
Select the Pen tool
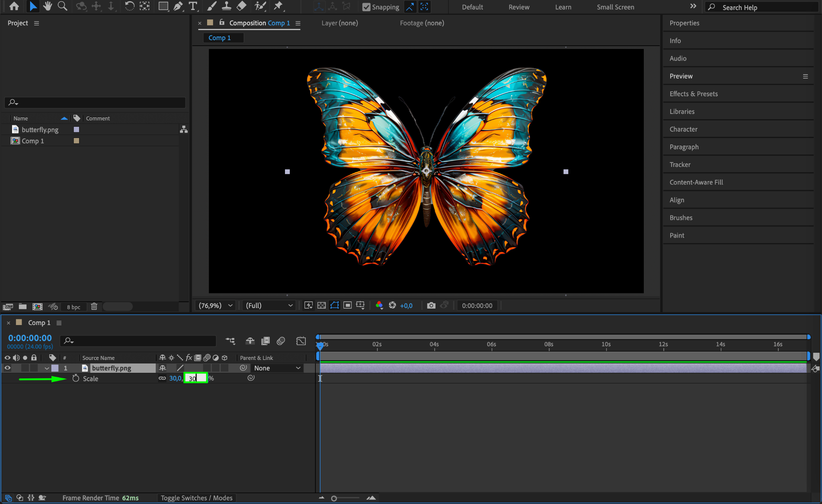[178, 6]
